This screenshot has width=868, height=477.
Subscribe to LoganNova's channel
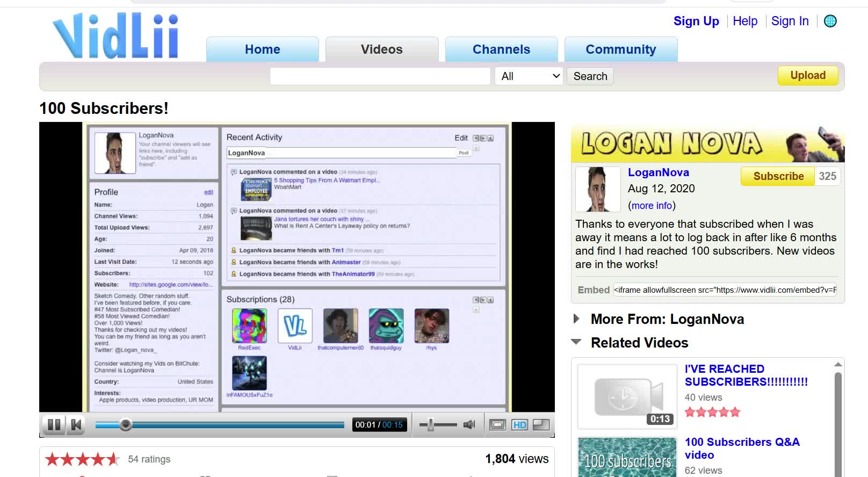coord(778,176)
